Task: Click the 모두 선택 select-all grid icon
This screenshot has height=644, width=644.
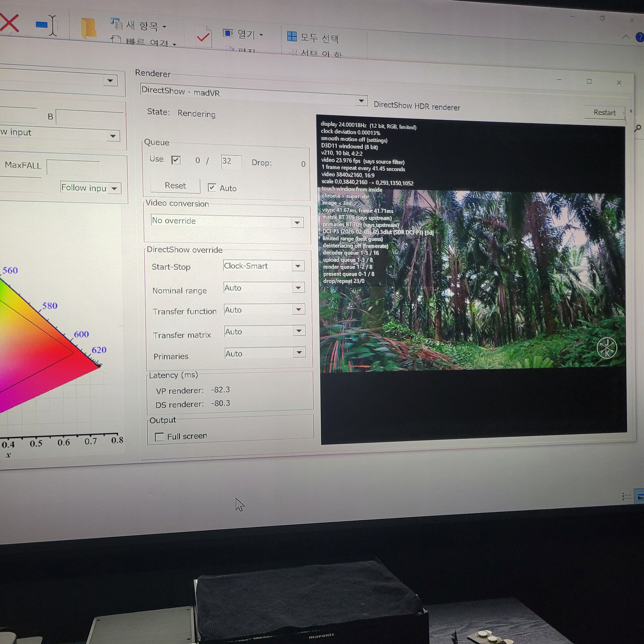Action: [292, 36]
